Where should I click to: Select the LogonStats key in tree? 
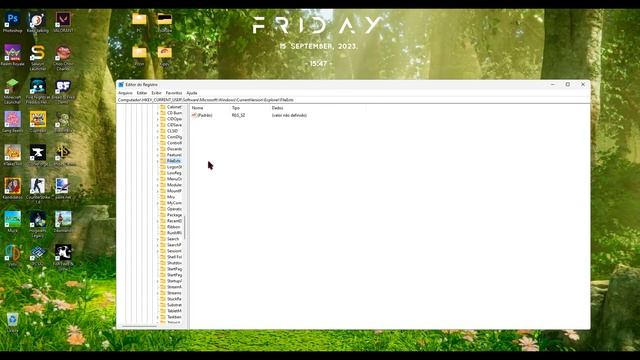174,167
